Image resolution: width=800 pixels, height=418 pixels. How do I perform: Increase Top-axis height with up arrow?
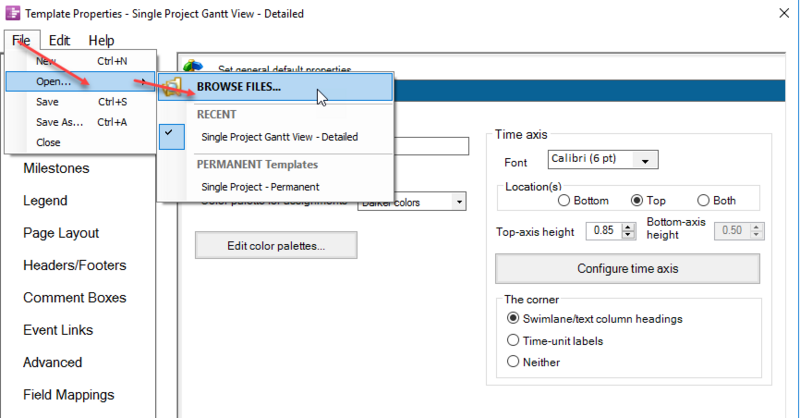(x=629, y=227)
